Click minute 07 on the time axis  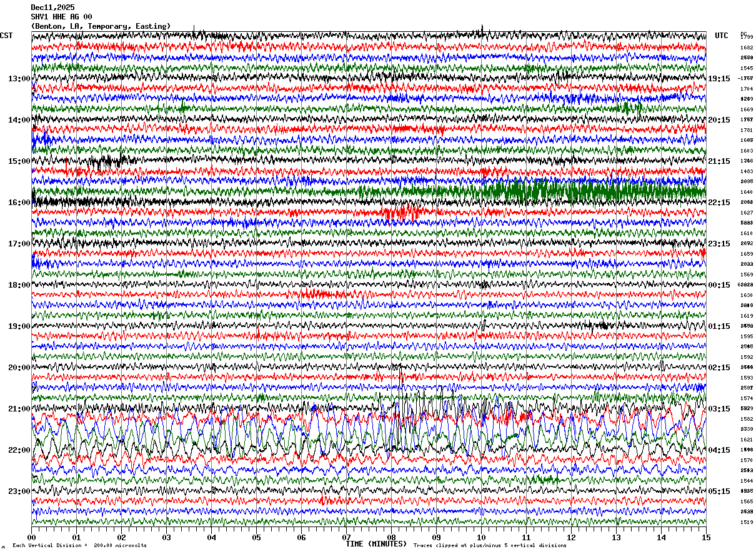pos(346,537)
